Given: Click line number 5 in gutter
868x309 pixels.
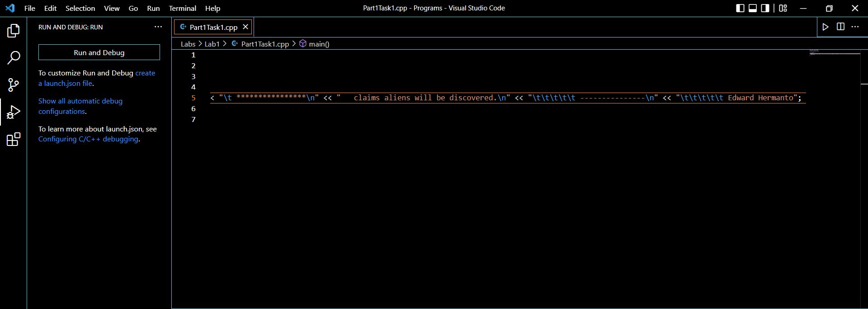Looking at the screenshot, I should [193, 98].
